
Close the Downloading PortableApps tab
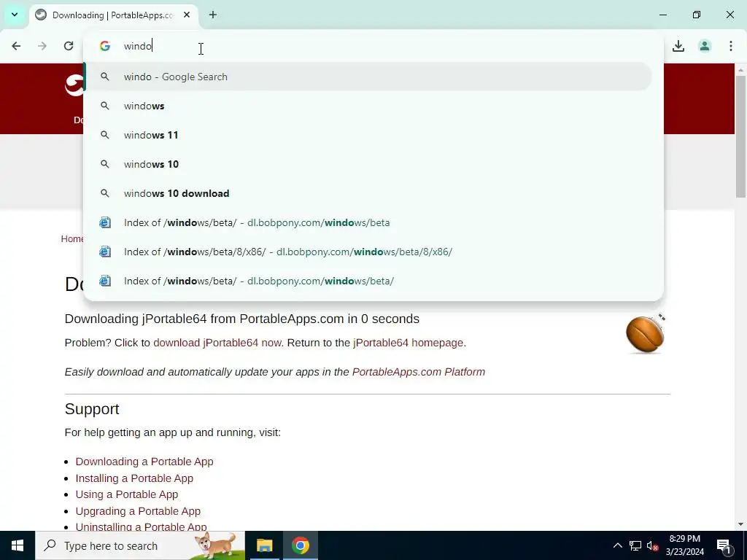pyautogui.click(x=187, y=15)
